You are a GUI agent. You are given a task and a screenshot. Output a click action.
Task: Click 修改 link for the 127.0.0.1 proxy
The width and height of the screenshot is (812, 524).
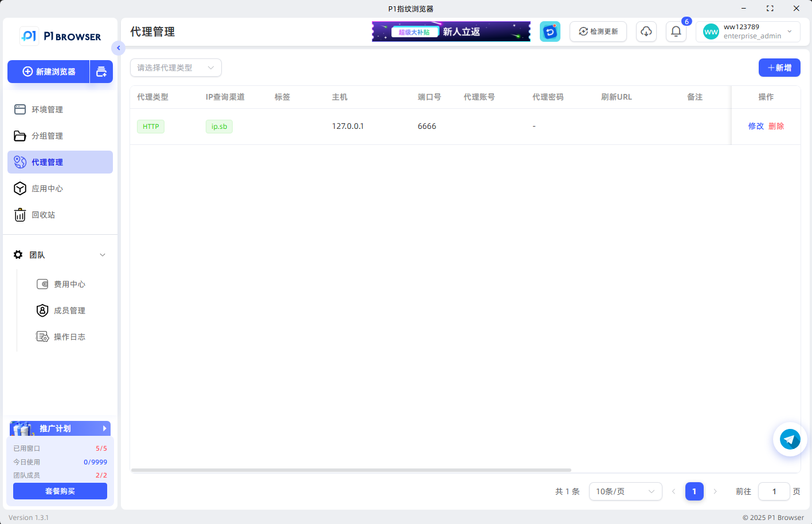click(756, 126)
